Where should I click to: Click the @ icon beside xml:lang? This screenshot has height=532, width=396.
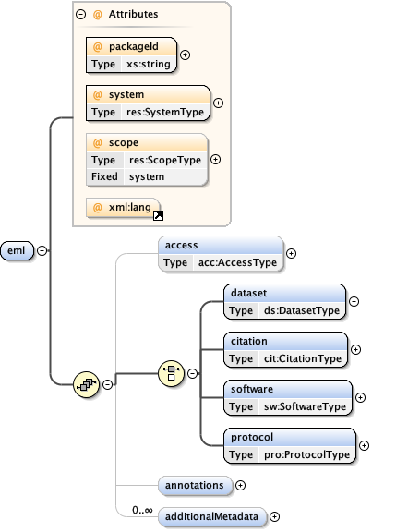click(97, 207)
